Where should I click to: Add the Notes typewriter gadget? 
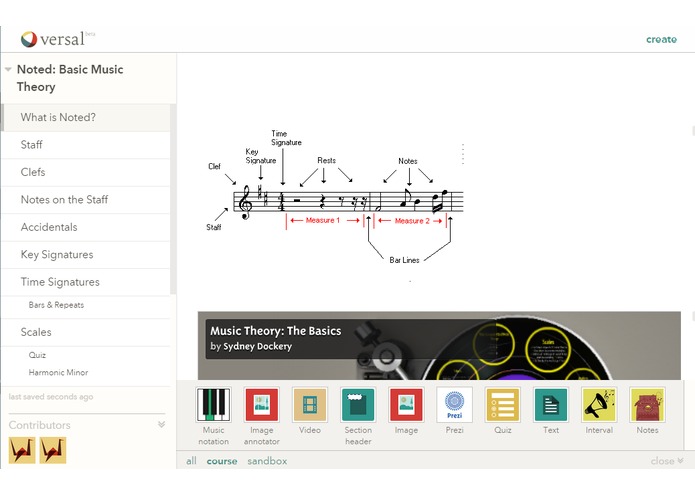click(647, 404)
